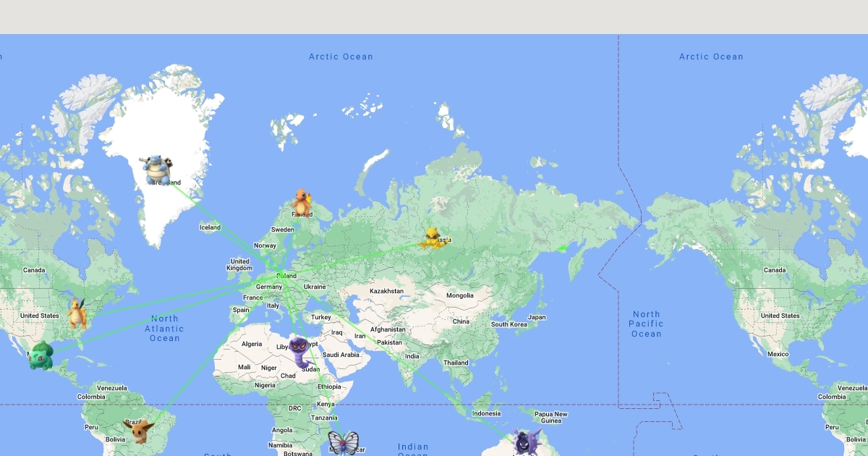Image resolution: width=868 pixels, height=456 pixels.
Task: Select the Butterfree marker over Madagascar
Action: (x=343, y=442)
